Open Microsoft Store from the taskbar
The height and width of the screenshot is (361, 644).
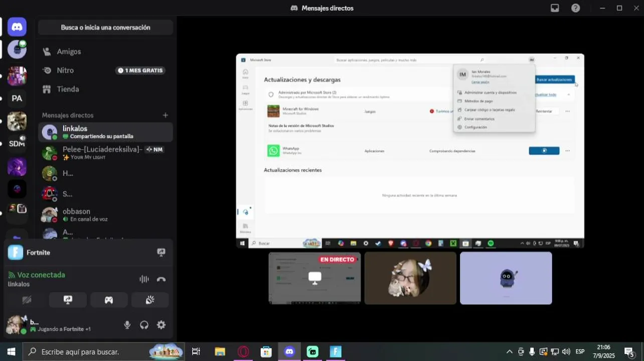click(266, 352)
